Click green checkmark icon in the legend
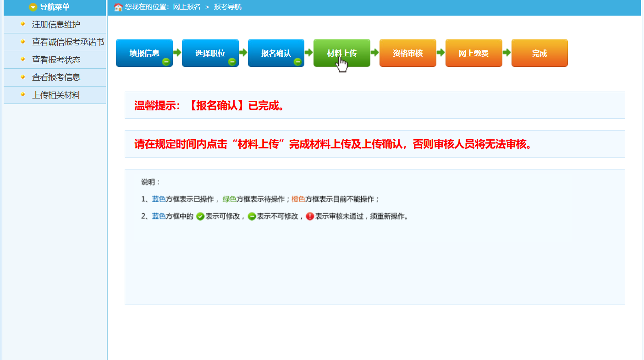The width and height of the screenshot is (644, 360). click(200, 217)
